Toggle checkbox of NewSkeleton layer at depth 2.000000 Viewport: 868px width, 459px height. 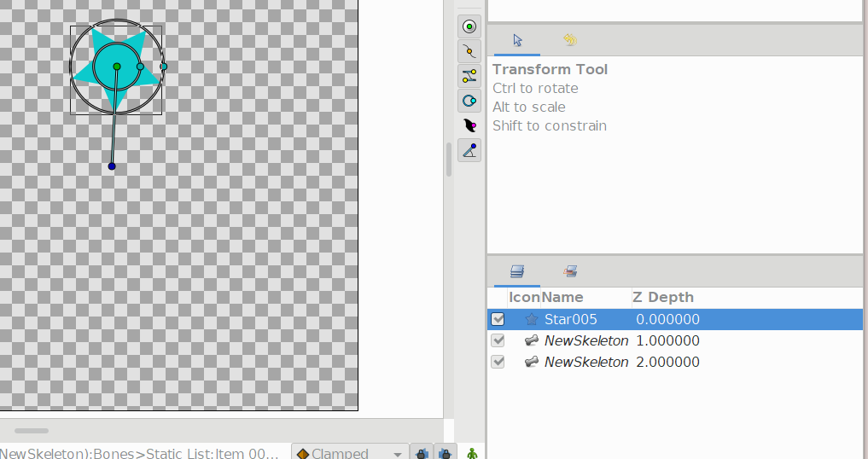click(x=498, y=362)
